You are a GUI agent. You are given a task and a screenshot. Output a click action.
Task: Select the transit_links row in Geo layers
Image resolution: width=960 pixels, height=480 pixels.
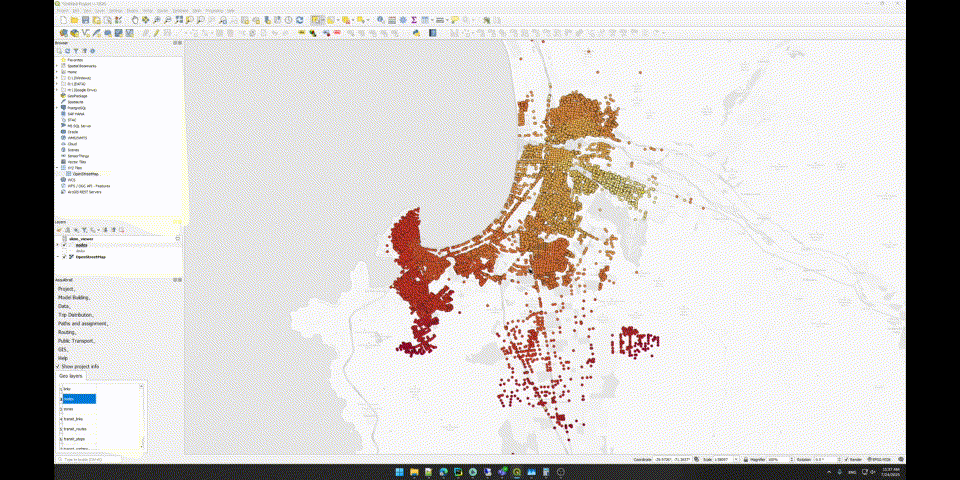(78, 419)
